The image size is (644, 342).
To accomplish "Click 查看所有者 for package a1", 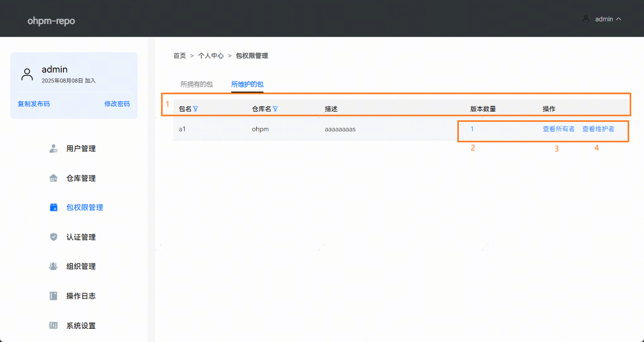I will (x=558, y=129).
